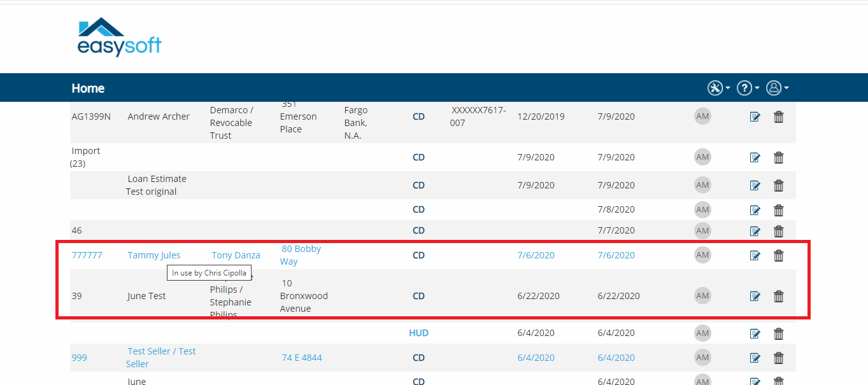Delete the Import (23) file
Image resolution: width=868 pixels, height=385 pixels.
click(x=778, y=158)
